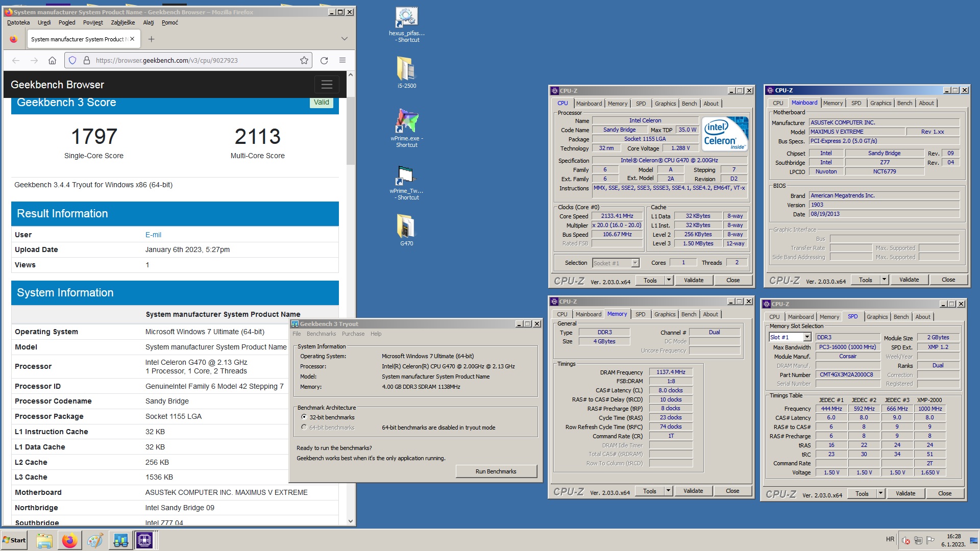Toggle Geekbench Browser navigation menu
The image size is (980, 551).
click(x=327, y=85)
